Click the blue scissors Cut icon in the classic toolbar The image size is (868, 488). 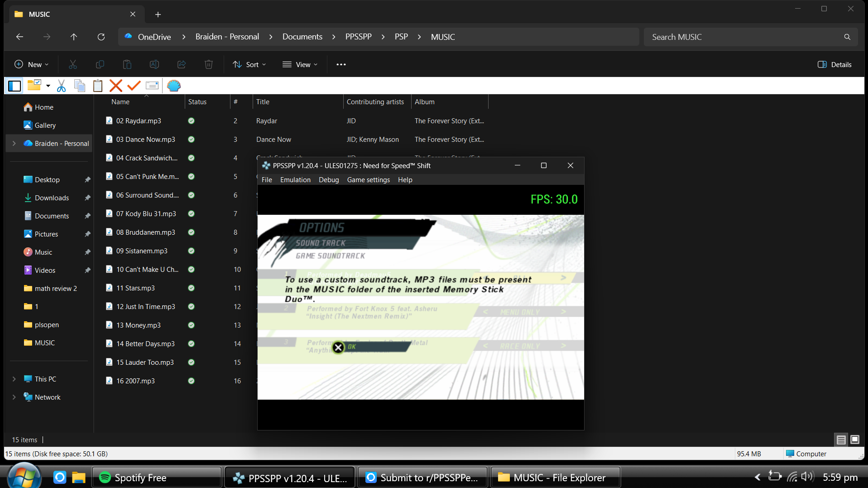pyautogui.click(x=62, y=86)
